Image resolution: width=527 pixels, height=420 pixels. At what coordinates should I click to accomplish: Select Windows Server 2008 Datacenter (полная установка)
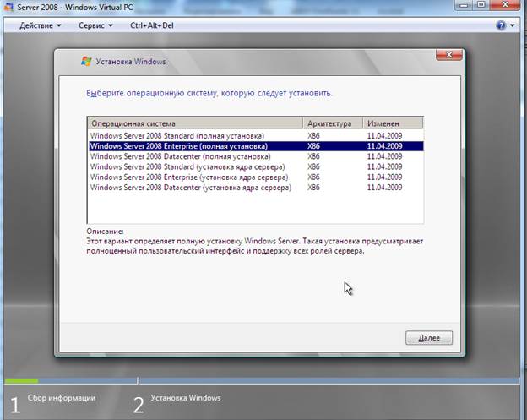255,156
